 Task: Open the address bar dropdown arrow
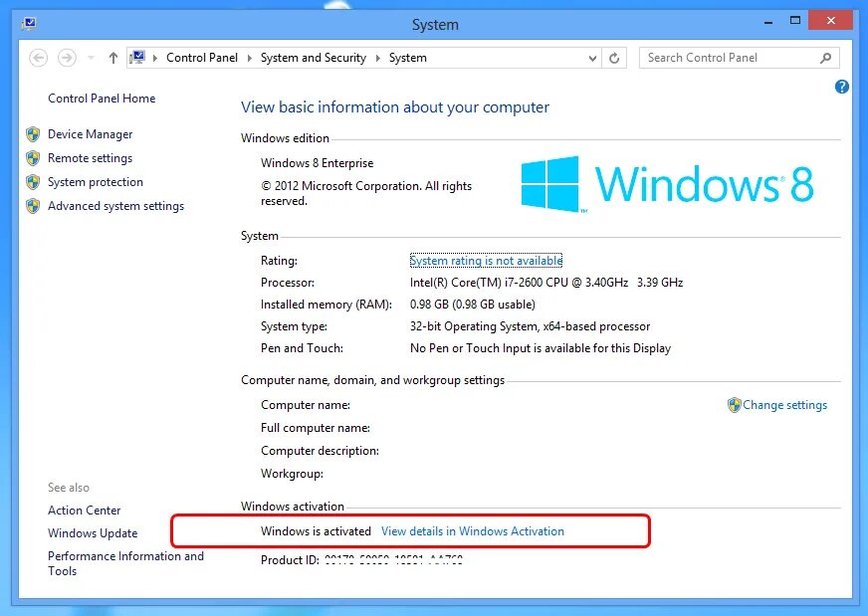click(592, 57)
